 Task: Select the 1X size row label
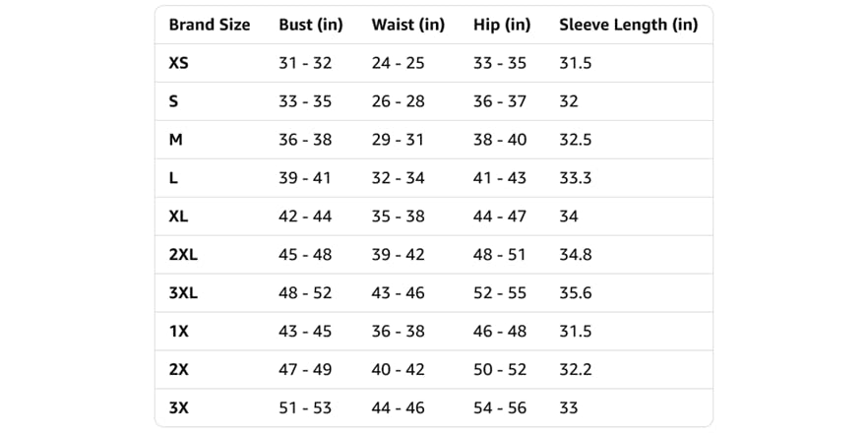[179, 331]
